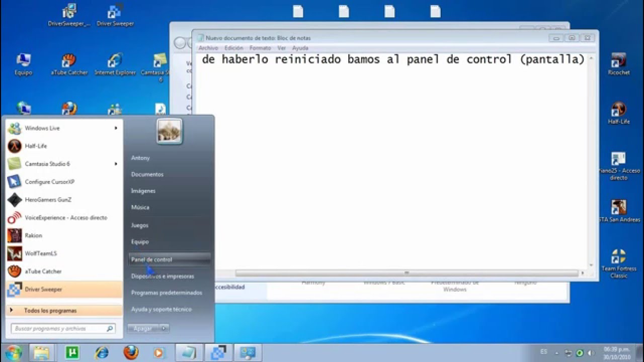Switch to Driver Sweeper taskbar button
This screenshot has height=362, width=644.
(218, 352)
